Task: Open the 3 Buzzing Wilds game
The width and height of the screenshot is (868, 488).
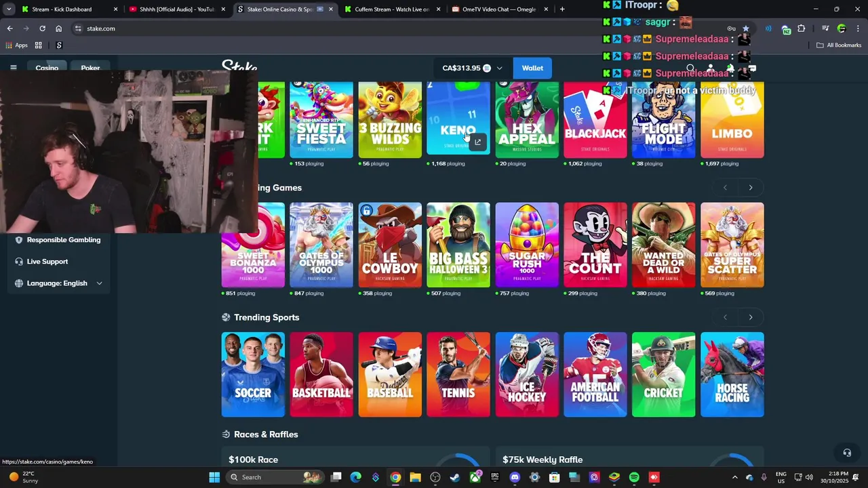Action: [390, 119]
